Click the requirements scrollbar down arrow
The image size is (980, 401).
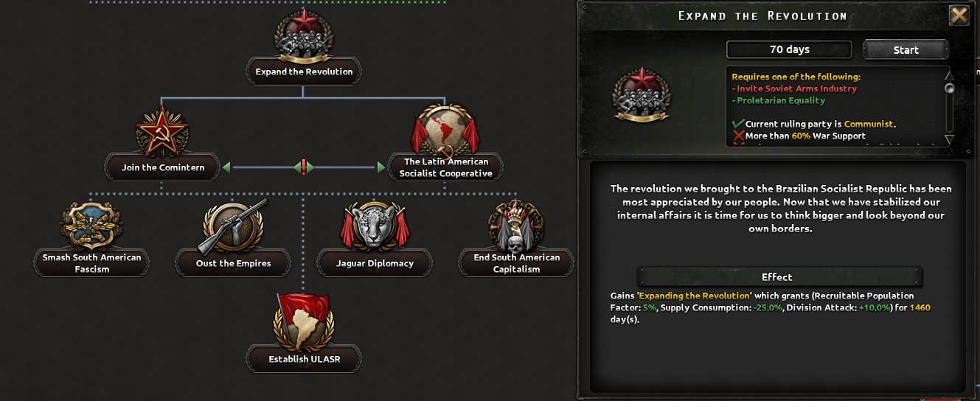949,139
